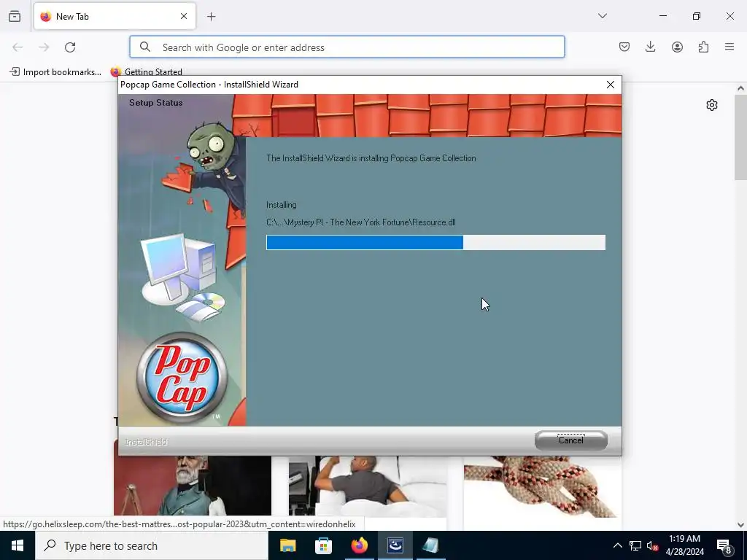The height and width of the screenshot is (560, 747).
Task: Open File Explorer from taskbar
Action: pos(287,545)
